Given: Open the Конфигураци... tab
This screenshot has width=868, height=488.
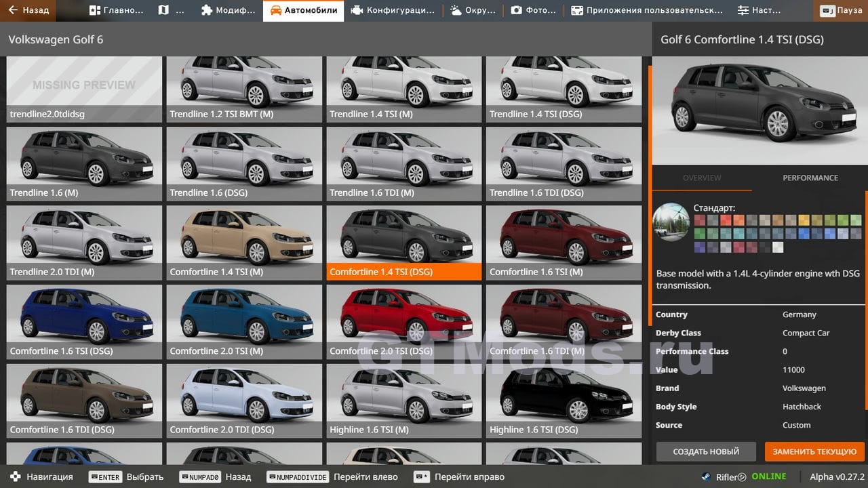Looking at the screenshot, I should pos(393,10).
